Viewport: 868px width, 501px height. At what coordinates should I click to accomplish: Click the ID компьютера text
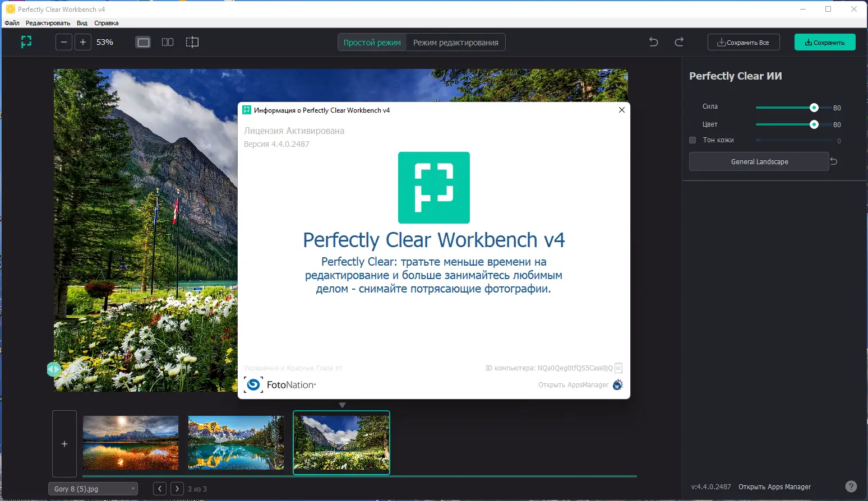(x=549, y=368)
